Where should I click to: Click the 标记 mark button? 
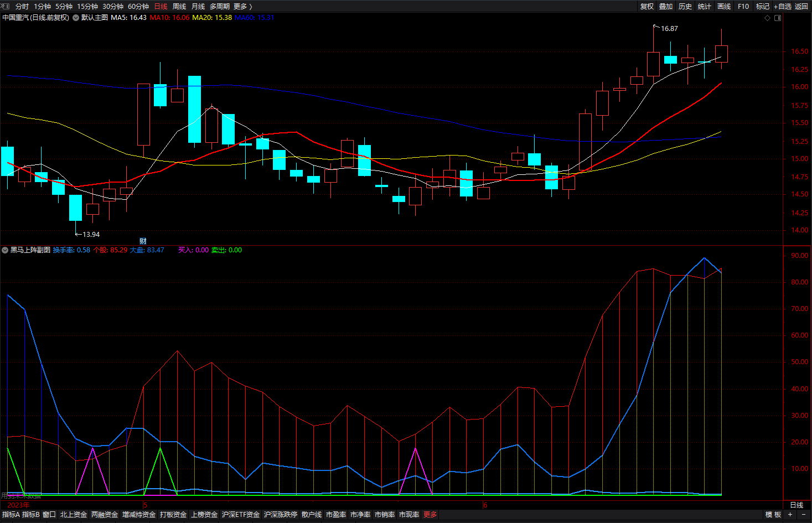(763, 6)
